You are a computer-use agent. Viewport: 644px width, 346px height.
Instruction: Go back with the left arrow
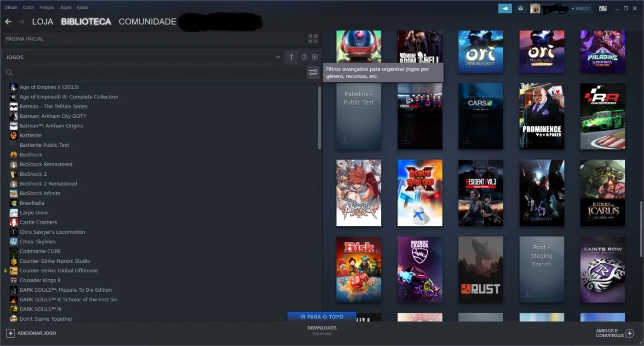coord(8,22)
